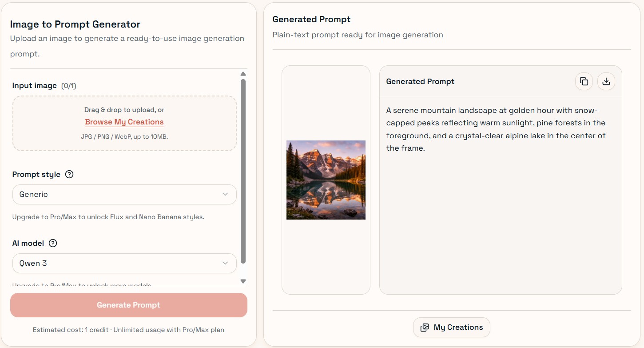644x348 pixels.
Task: Open the AI model Qwen 3 dropdown
Action: click(x=124, y=263)
